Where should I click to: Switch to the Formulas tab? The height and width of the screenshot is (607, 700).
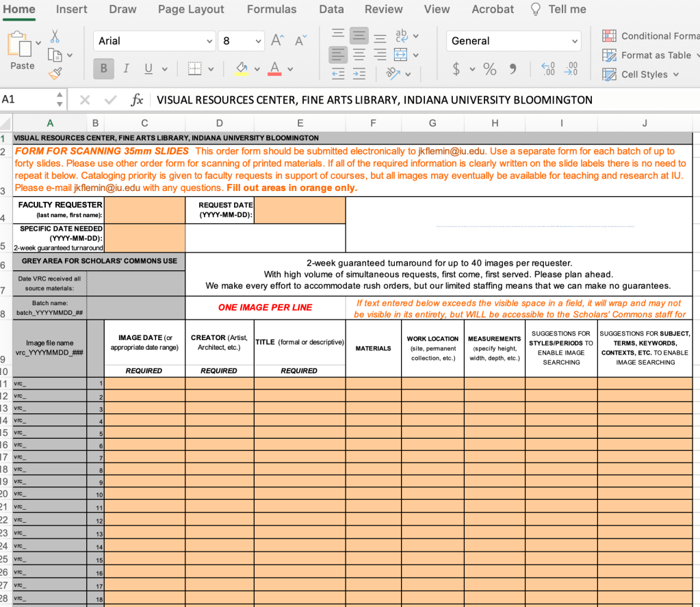[272, 10]
